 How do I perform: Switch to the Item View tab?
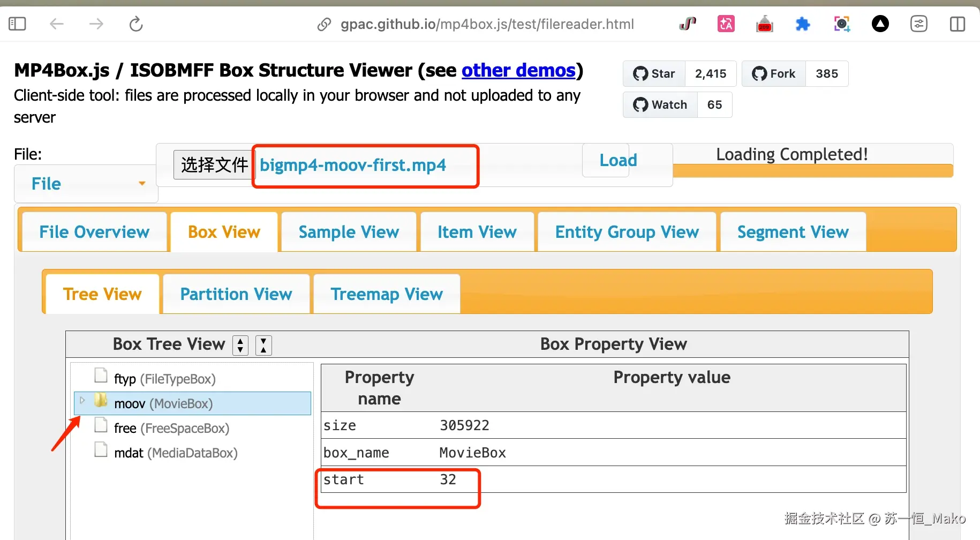[x=477, y=232]
